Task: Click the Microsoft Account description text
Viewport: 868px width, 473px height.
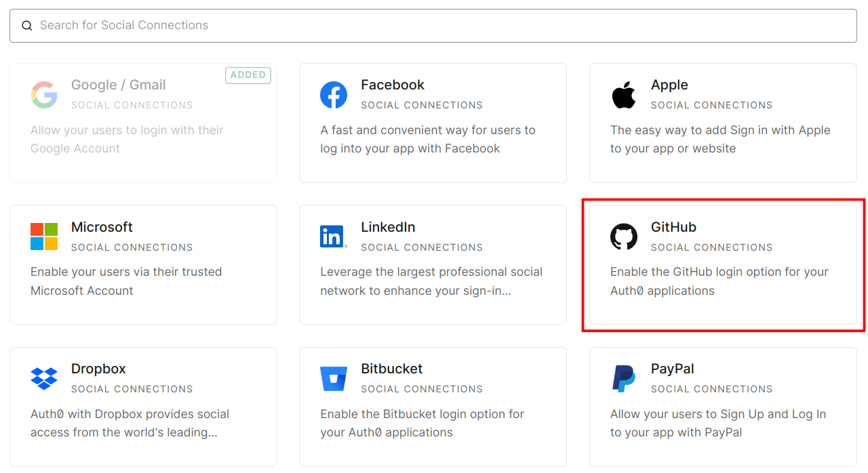Action: 126,281
